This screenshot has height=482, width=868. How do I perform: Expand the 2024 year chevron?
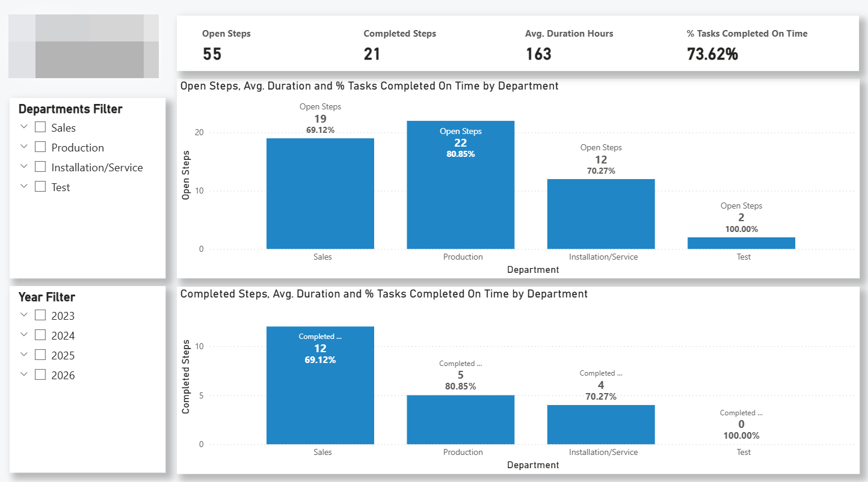[x=24, y=335]
